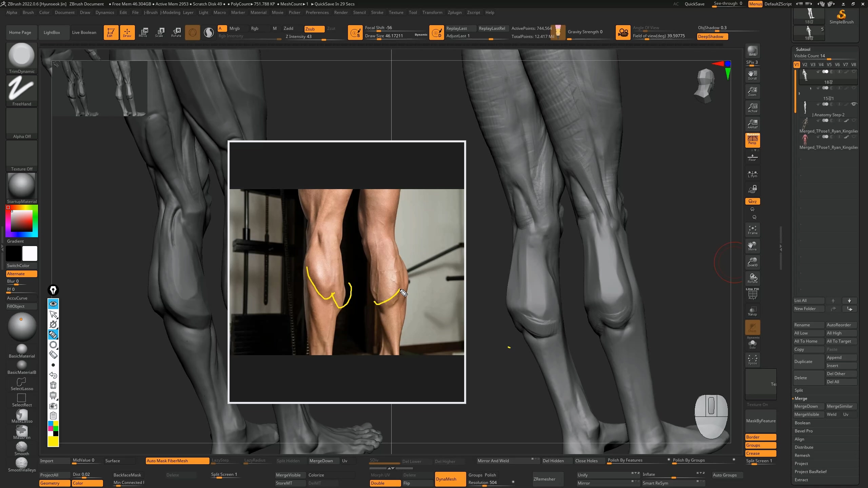Enable Transp transparency icon
The image size is (868, 488).
(x=752, y=311)
